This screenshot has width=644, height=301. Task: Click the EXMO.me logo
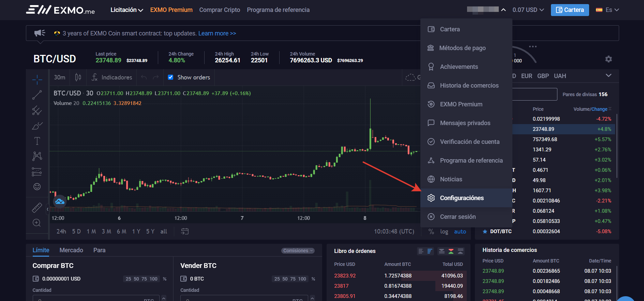pyautogui.click(x=60, y=10)
